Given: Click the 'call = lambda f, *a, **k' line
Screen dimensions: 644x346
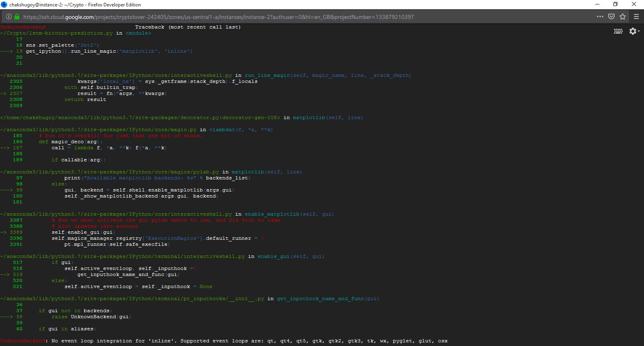Looking at the screenshot, I should 109,148.
